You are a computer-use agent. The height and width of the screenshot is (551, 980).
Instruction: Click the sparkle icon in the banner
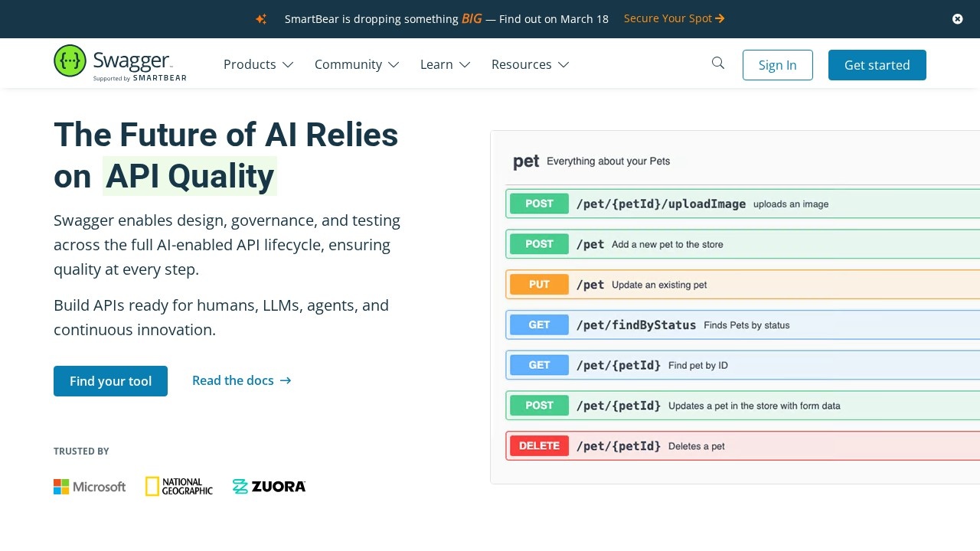click(261, 19)
